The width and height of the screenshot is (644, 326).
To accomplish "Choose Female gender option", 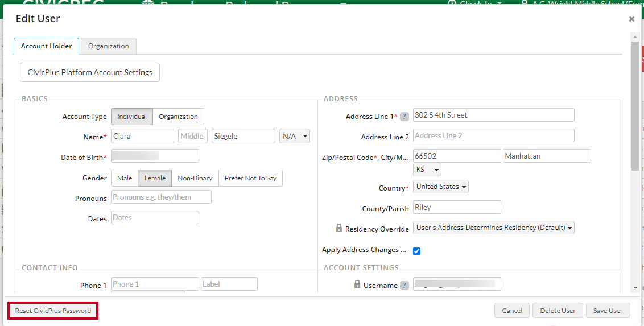I will pyautogui.click(x=155, y=178).
